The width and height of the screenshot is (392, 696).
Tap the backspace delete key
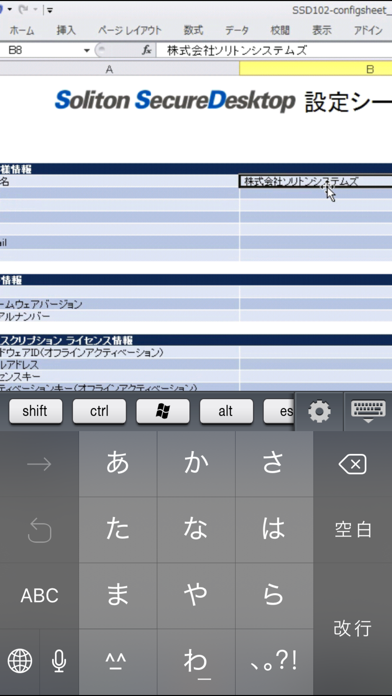(x=352, y=464)
